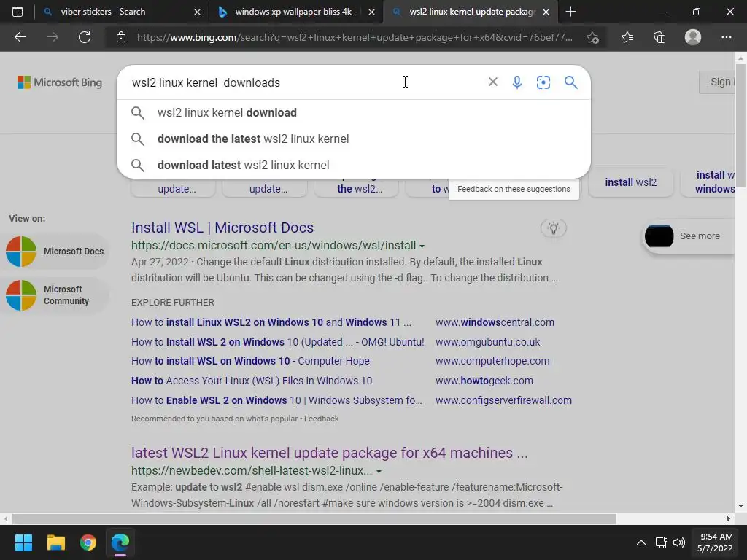
Task: Click the forward navigation arrow
Action: pos(53,37)
